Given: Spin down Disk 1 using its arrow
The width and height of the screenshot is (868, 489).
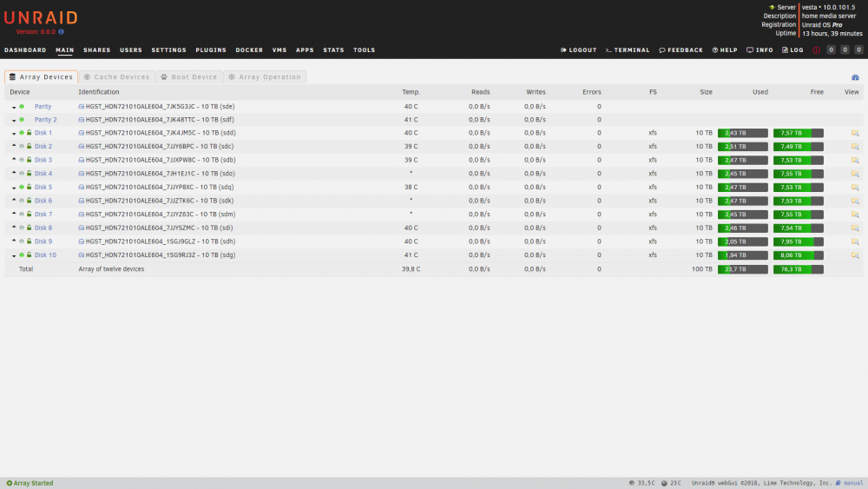Looking at the screenshot, I should click(x=14, y=134).
